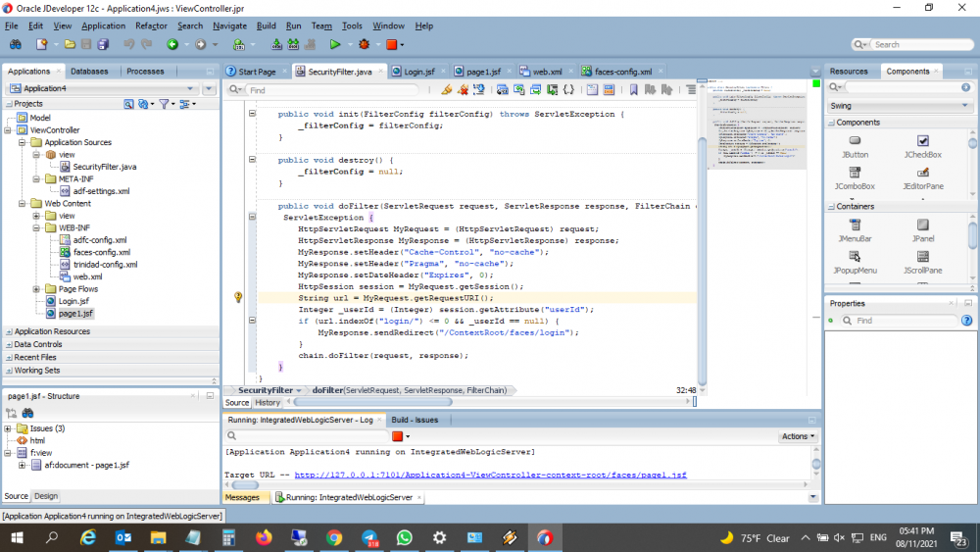
Task: Close the SecurityFilter.java tab
Action: (x=379, y=72)
